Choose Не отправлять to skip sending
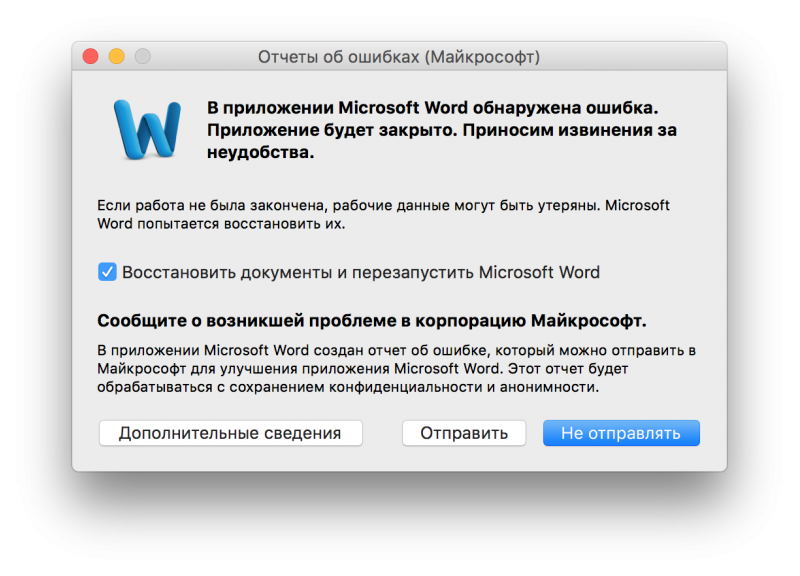 [621, 433]
